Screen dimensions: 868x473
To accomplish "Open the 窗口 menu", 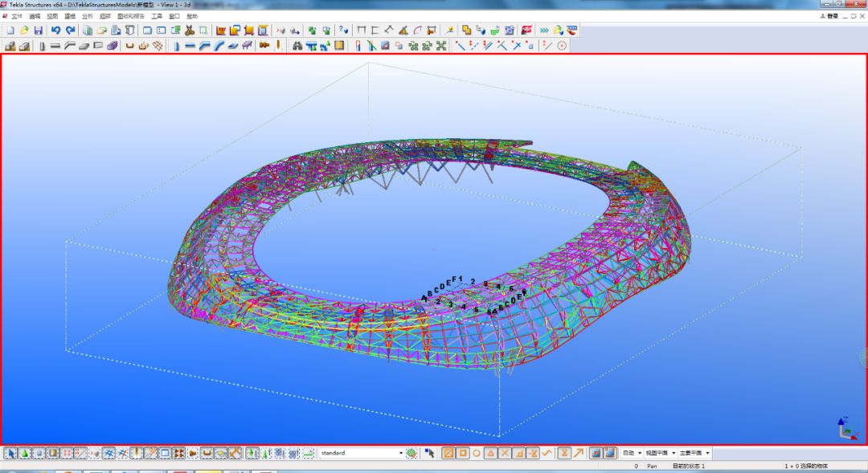I will [174, 17].
